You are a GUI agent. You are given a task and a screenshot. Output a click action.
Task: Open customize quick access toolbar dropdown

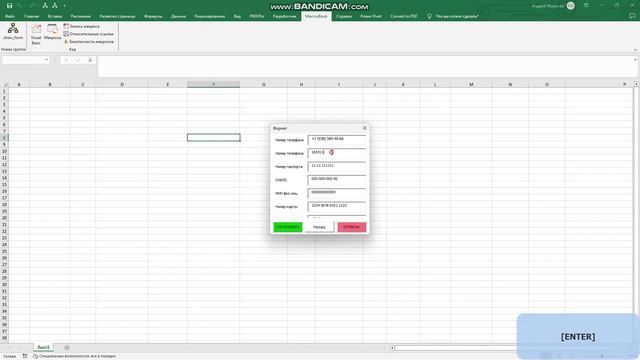pos(64,6)
